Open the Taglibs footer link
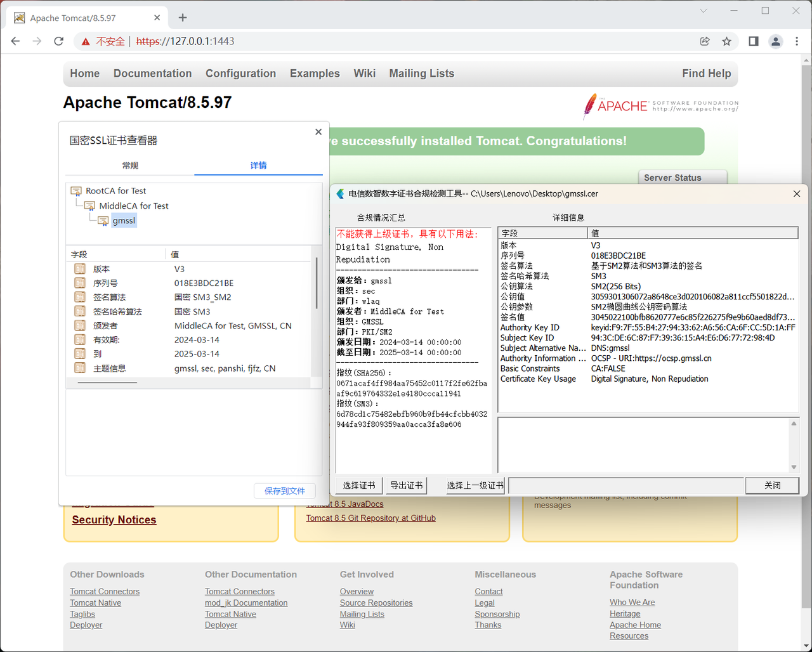This screenshot has height=652, width=812. point(82,614)
